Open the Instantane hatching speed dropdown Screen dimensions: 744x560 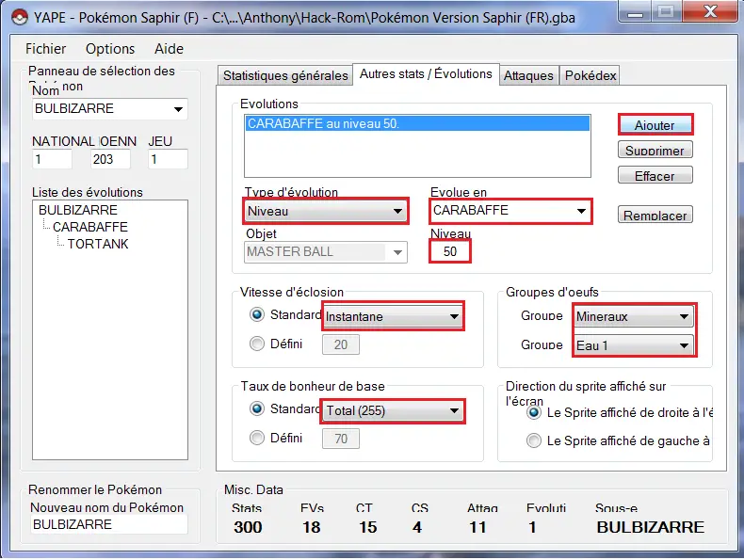click(x=393, y=316)
